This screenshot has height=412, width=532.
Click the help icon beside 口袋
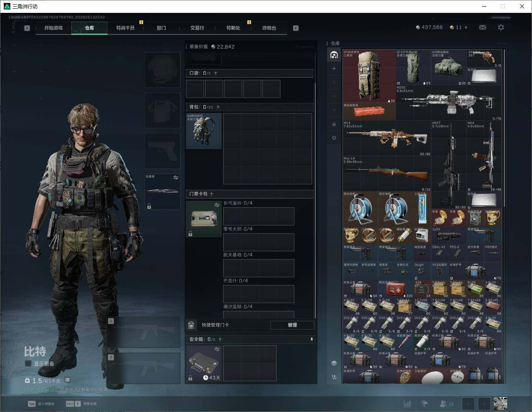215,73
